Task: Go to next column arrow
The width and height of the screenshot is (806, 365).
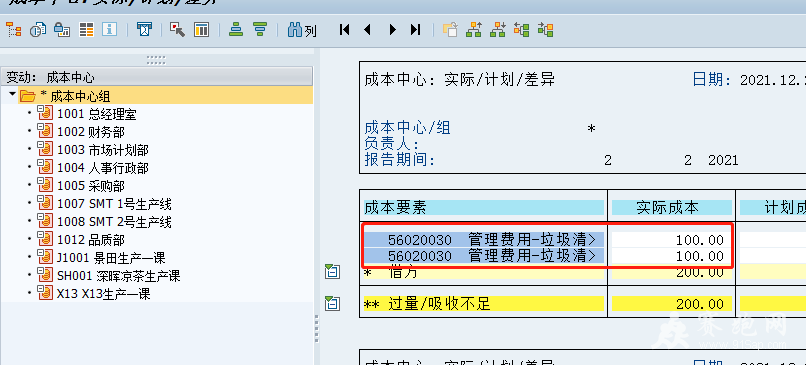Action: click(x=393, y=30)
